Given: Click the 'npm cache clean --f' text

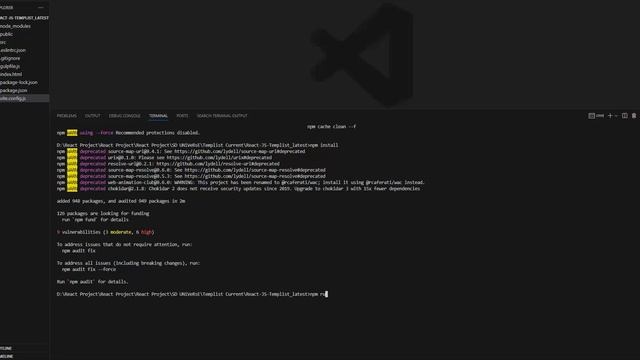Looking at the screenshot, I should pyautogui.click(x=331, y=127).
